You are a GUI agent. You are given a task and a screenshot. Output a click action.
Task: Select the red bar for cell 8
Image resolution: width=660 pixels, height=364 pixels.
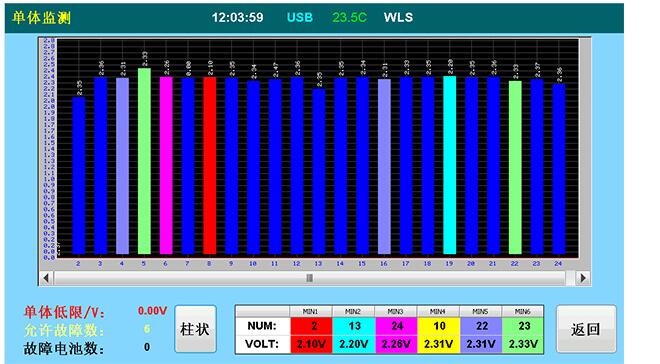pos(210,165)
